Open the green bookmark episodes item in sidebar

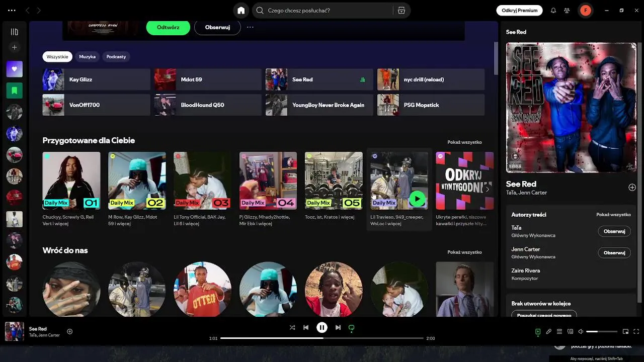click(x=15, y=90)
